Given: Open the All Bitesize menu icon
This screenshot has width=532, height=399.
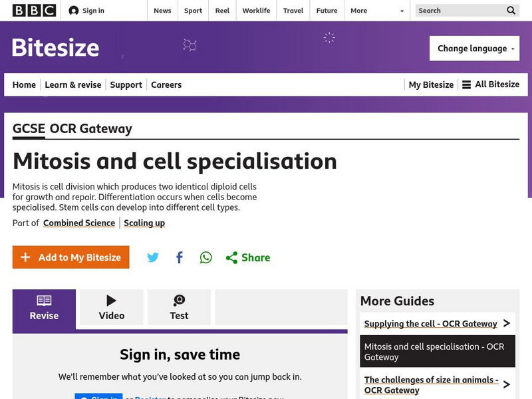Looking at the screenshot, I should point(467,84).
